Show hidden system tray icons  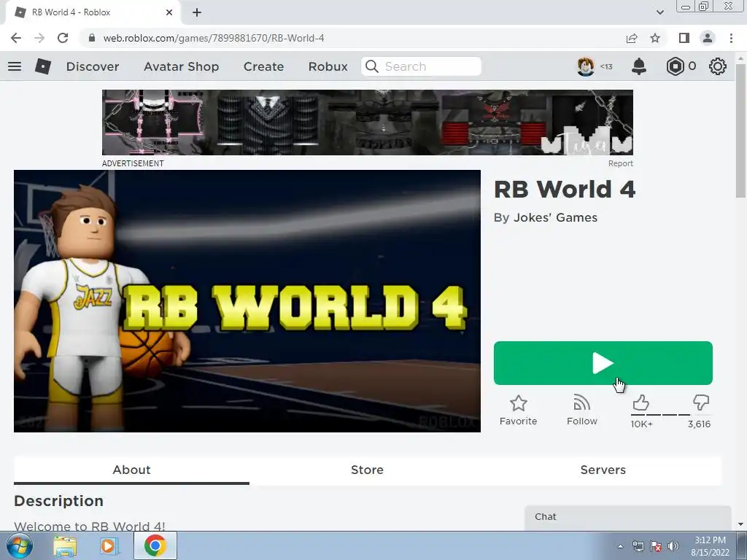click(620, 546)
